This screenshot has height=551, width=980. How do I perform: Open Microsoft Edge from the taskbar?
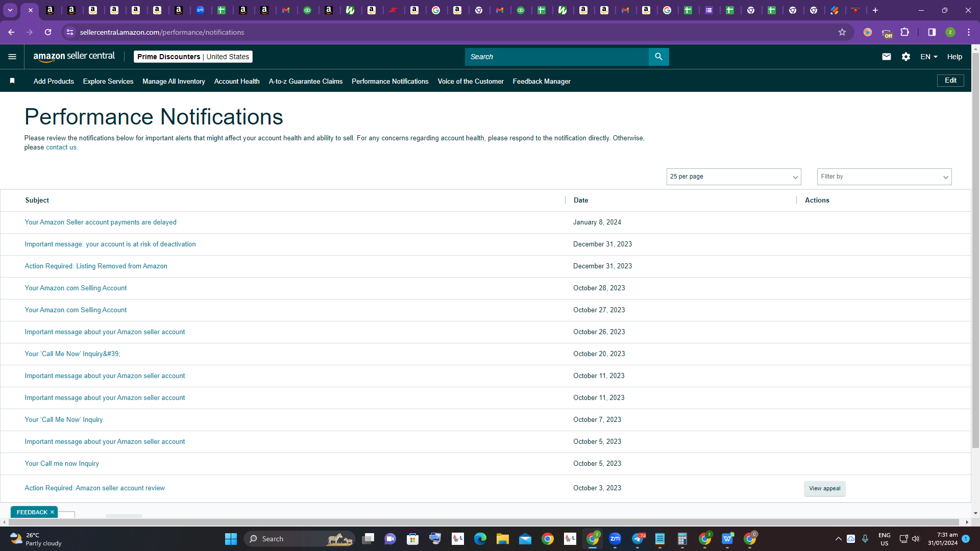tap(480, 539)
